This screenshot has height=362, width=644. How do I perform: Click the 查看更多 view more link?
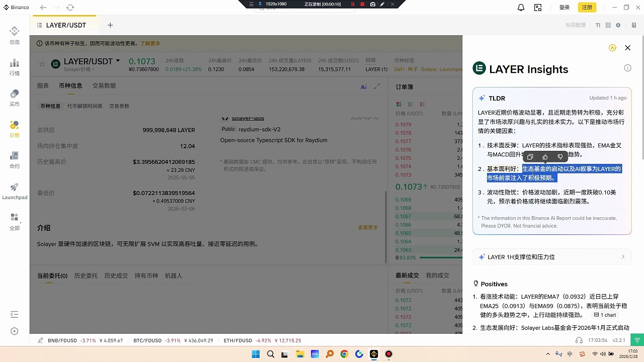point(368,228)
